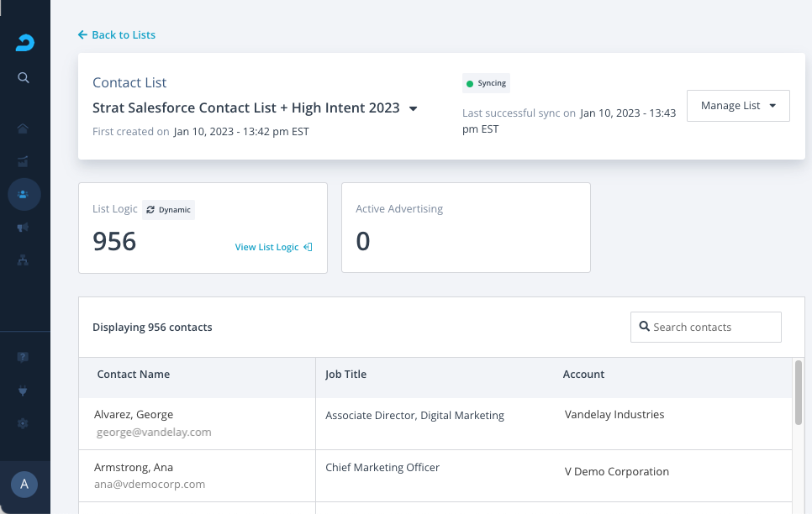The image size is (812, 514).
Task: Expand the list name dropdown arrow
Action: point(413,109)
